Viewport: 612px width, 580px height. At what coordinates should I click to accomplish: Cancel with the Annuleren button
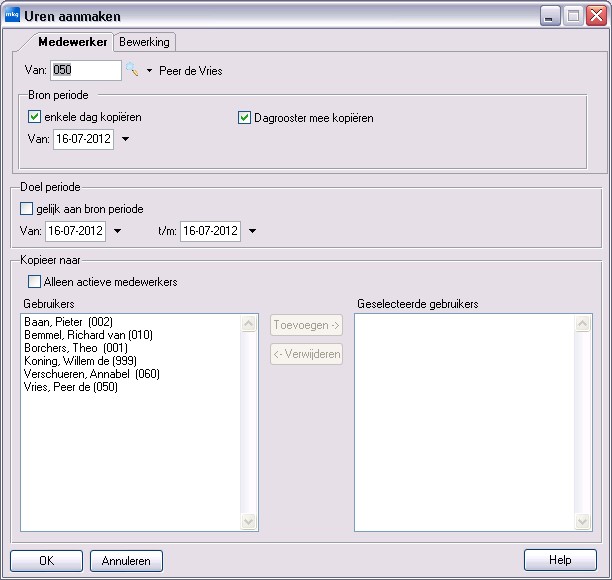tap(126, 561)
